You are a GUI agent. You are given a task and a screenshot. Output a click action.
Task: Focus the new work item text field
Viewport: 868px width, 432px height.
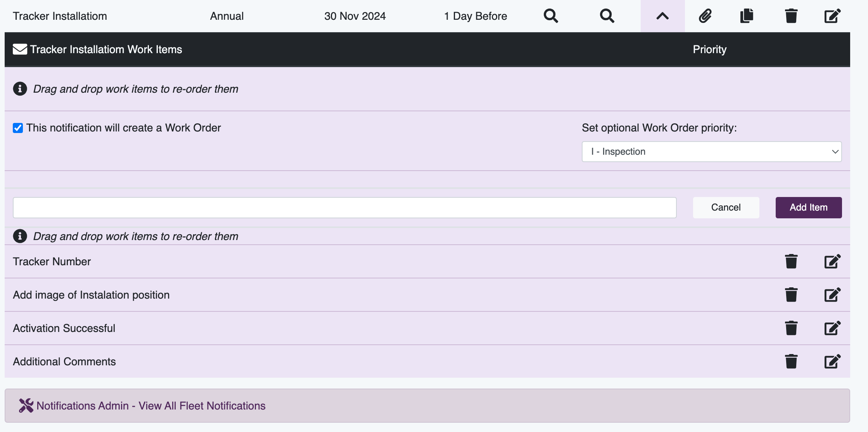click(x=345, y=207)
